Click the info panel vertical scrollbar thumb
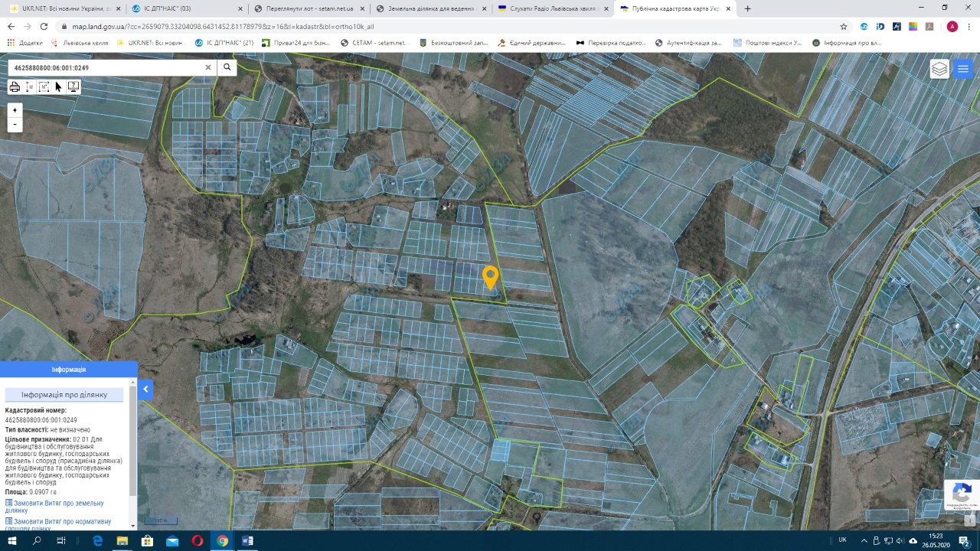This screenshot has width=980, height=551. pos(133,440)
